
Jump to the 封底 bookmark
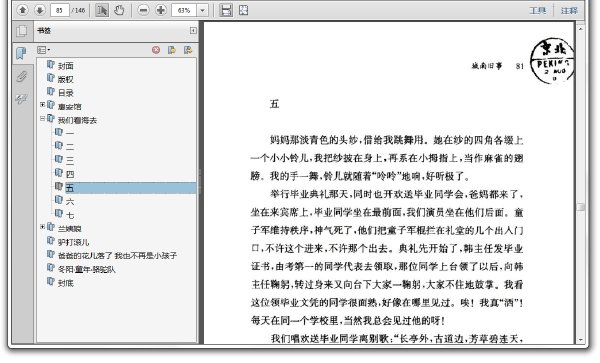pyautogui.click(x=65, y=283)
